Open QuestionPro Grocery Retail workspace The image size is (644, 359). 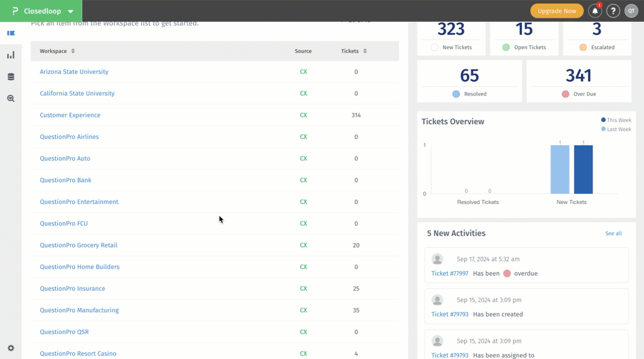(x=79, y=245)
